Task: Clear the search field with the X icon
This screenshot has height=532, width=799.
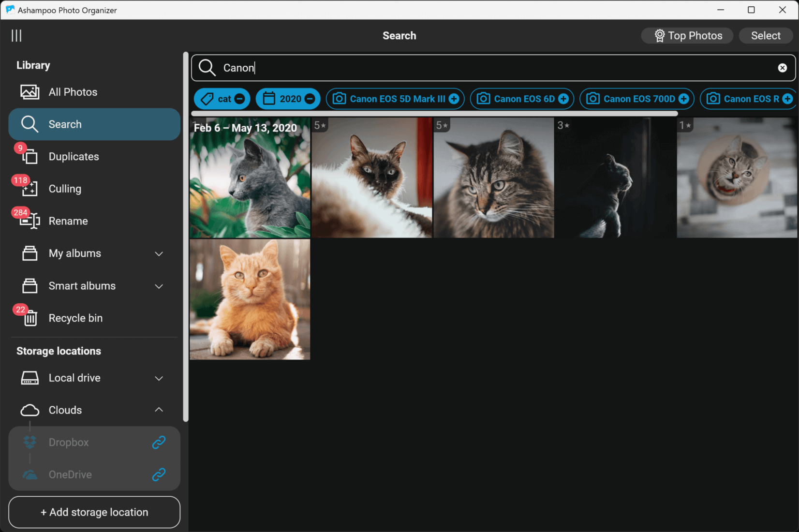Action: click(782, 68)
